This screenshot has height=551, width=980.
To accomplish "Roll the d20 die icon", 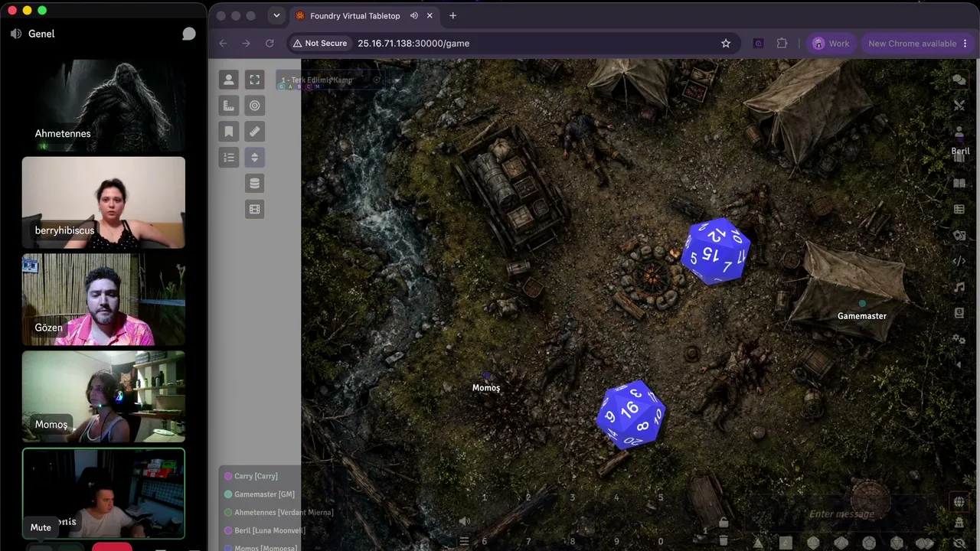I will [x=897, y=543].
